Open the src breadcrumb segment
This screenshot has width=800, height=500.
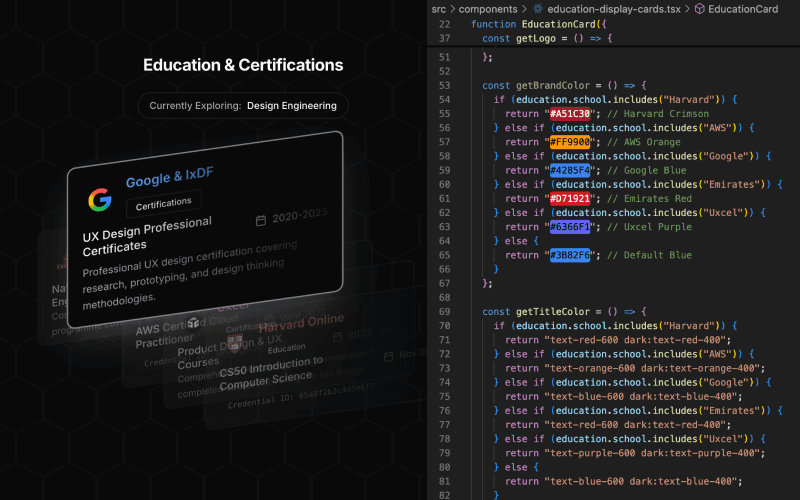pos(438,9)
